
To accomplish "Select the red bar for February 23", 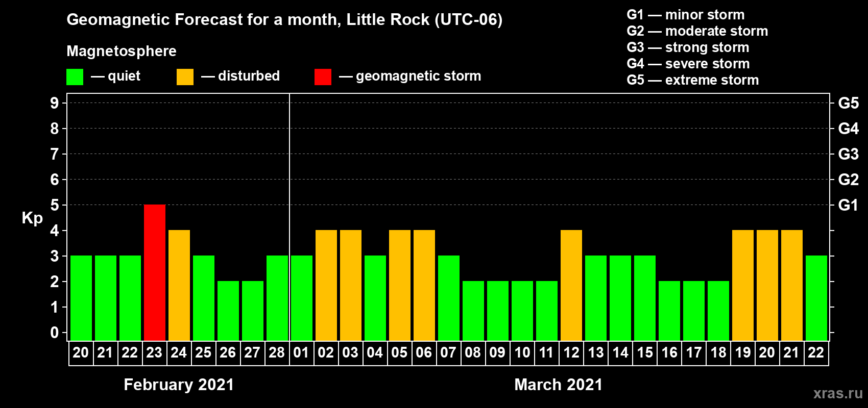I will point(155,272).
